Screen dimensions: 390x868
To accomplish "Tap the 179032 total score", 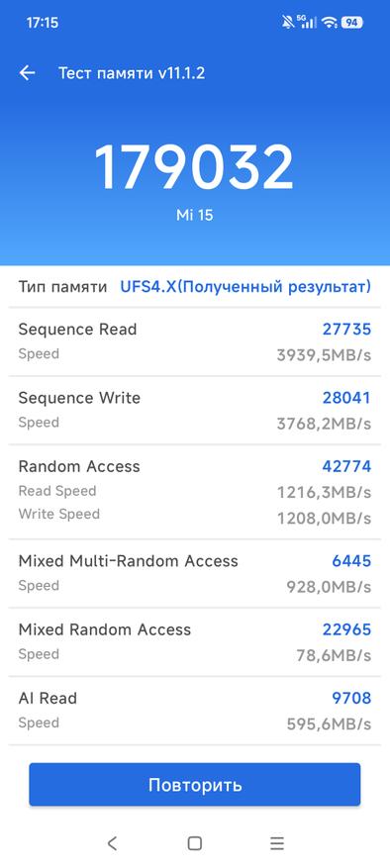I will point(194,167).
